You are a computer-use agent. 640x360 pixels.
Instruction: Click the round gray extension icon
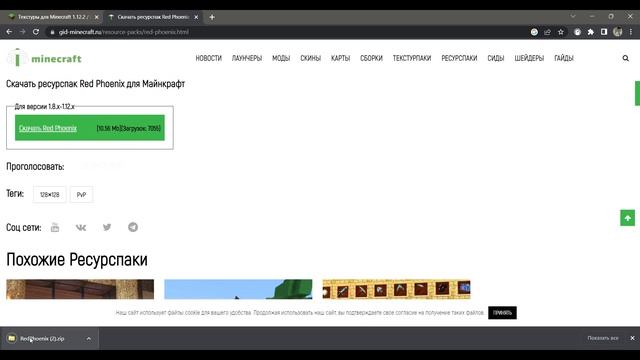[578, 32]
